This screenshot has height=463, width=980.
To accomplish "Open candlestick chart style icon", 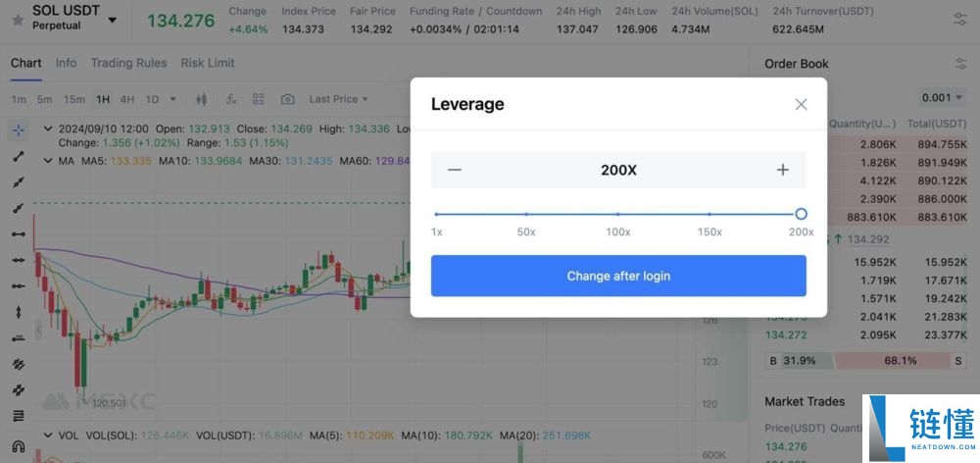I will pyautogui.click(x=201, y=99).
